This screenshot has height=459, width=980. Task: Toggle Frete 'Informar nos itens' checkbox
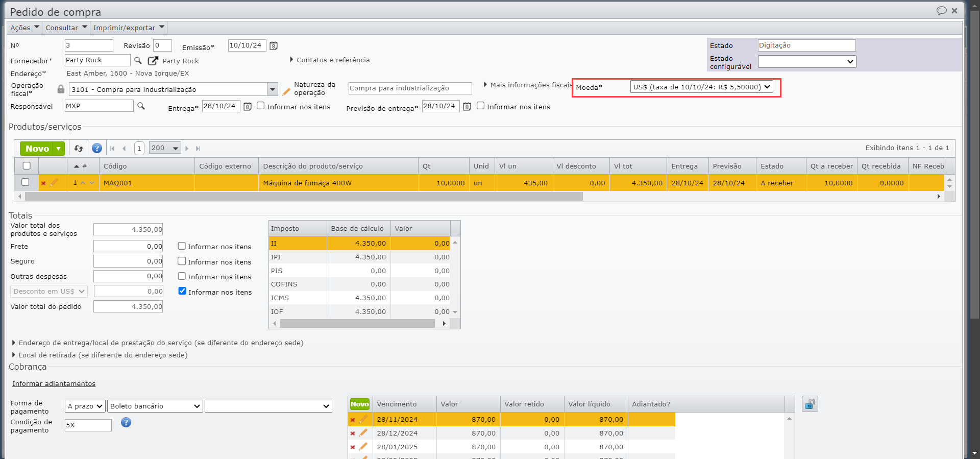click(x=182, y=246)
